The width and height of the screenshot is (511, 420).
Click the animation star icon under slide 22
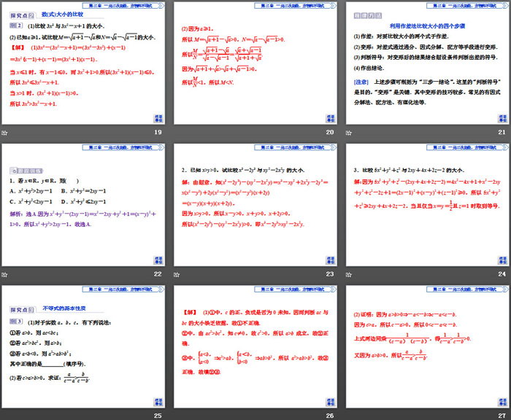[4, 274]
